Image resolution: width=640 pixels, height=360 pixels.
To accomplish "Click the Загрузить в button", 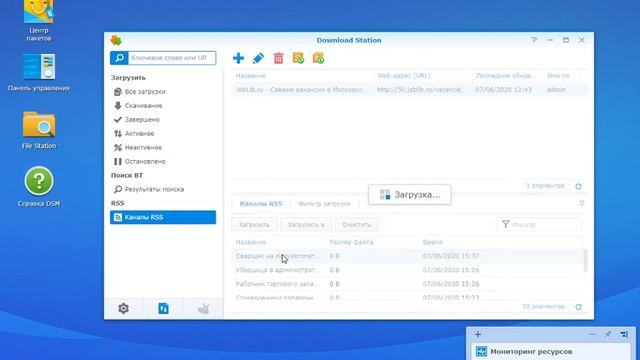I will (306, 224).
